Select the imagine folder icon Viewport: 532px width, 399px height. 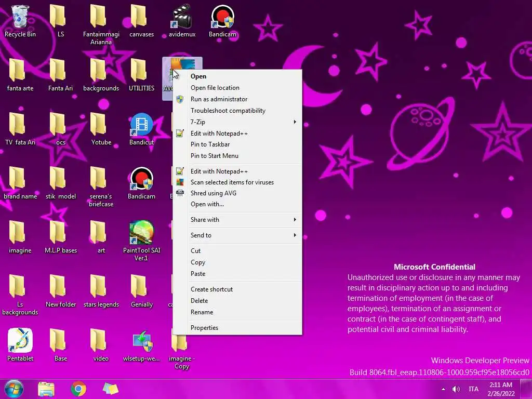(x=20, y=237)
